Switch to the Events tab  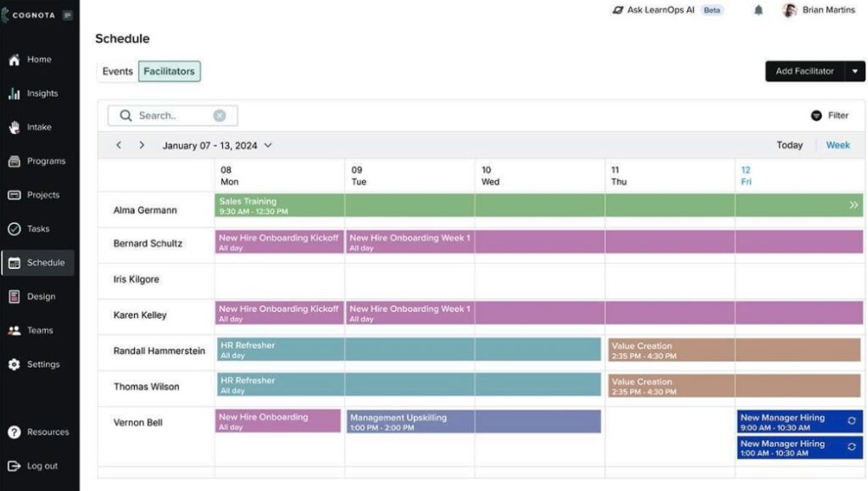pyautogui.click(x=118, y=71)
